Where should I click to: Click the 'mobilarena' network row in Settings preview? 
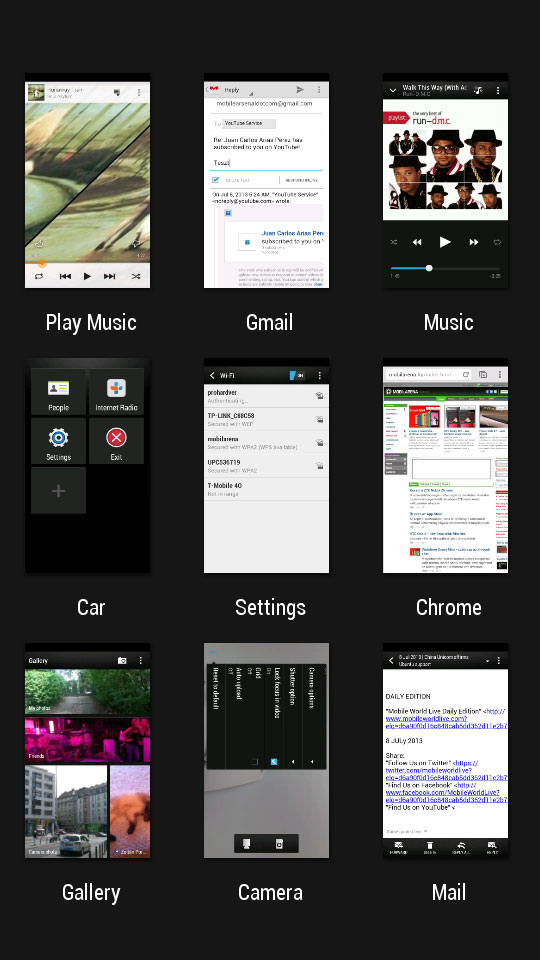click(x=266, y=443)
